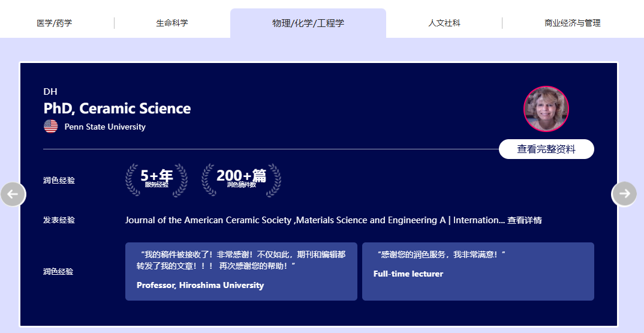Click the 查看完整资料 button

point(546,149)
